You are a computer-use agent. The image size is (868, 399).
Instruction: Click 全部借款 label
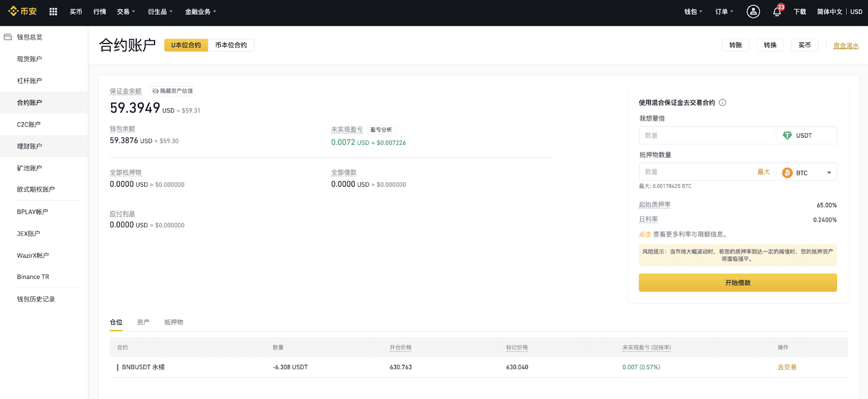[x=344, y=173]
